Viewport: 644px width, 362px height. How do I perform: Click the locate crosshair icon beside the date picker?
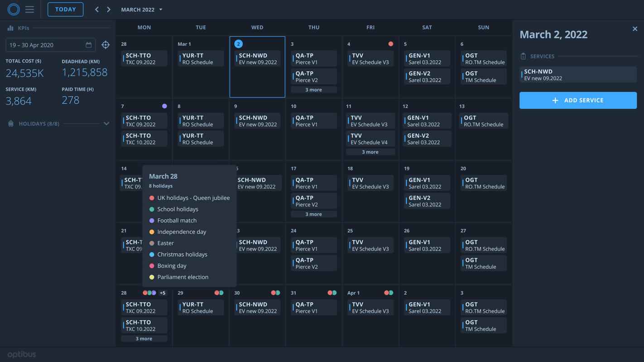tap(106, 44)
